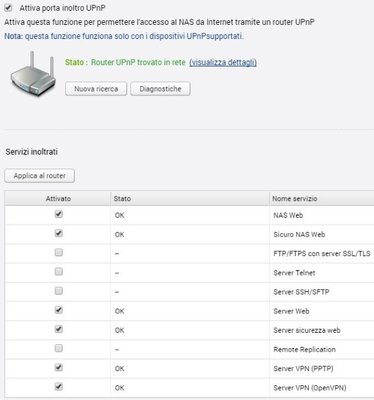This screenshot has width=374, height=400.
Task: Select the Remote Replication service row
Action: 189,350
